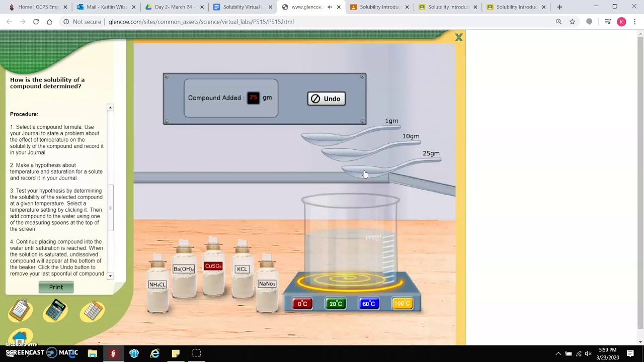Set temperature to 0°C
The width and height of the screenshot is (644, 362).
point(302,304)
